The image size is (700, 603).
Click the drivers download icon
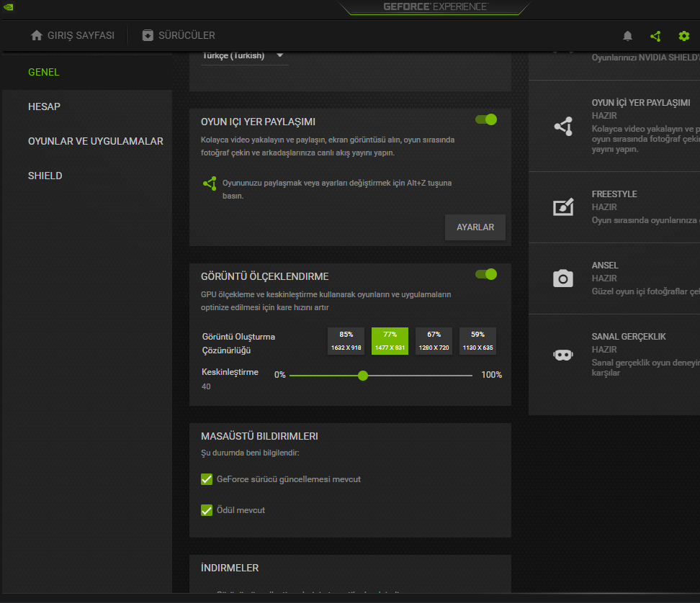pyautogui.click(x=148, y=35)
